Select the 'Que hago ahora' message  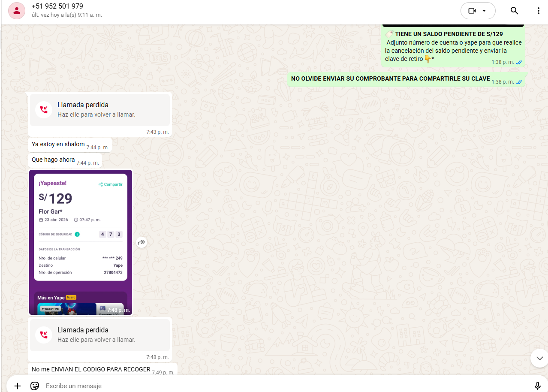pyautogui.click(x=54, y=160)
